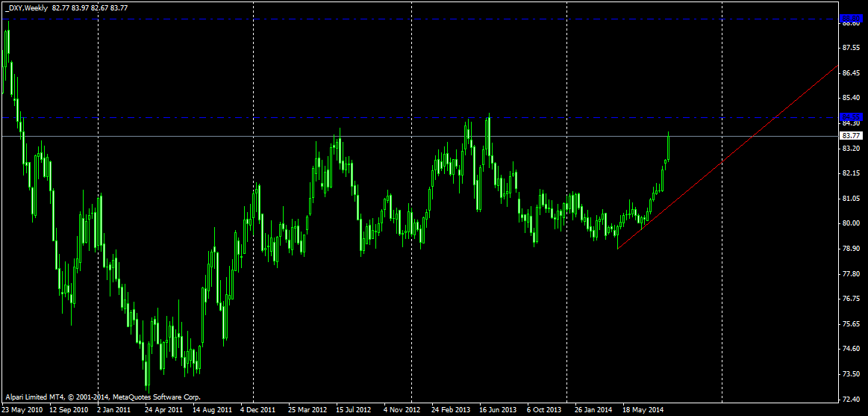This screenshot has width=868, height=416.
Task: Click the 74.60 price axis label
Action: pyautogui.click(x=850, y=349)
